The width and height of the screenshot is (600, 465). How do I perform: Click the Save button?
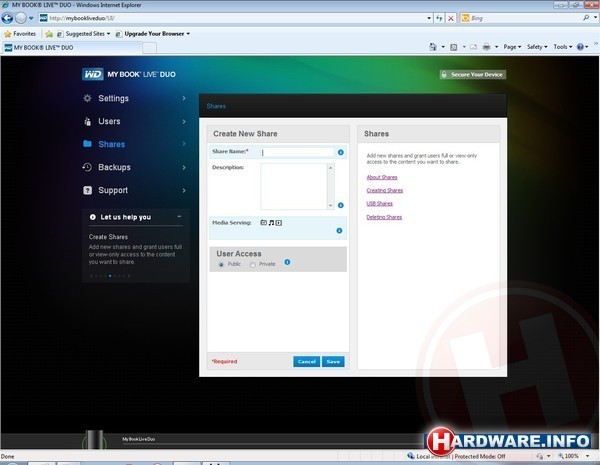point(333,362)
